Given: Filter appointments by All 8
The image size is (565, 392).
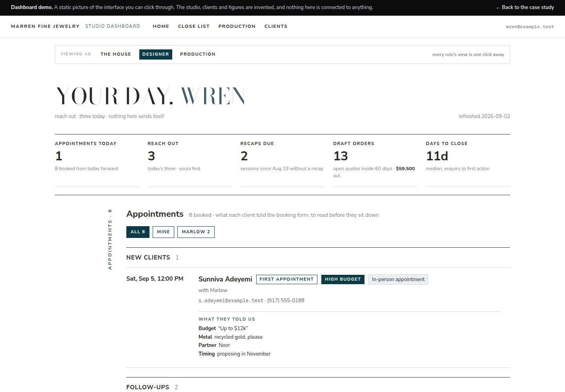Looking at the screenshot, I should [x=138, y=232].
